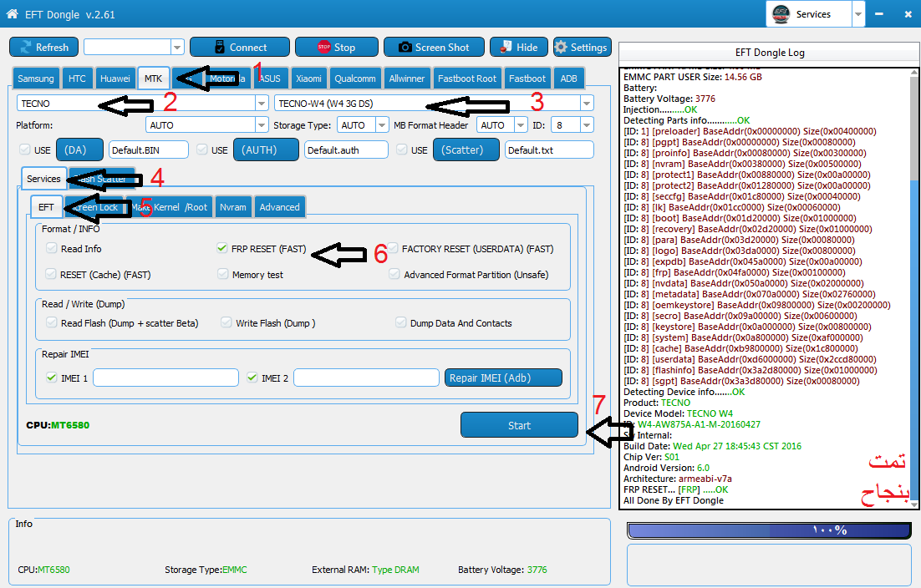Open the TECNO brand dropdown
Image resolution: width=921 pixels, height=588 pixels.
(x=262, y=104)
